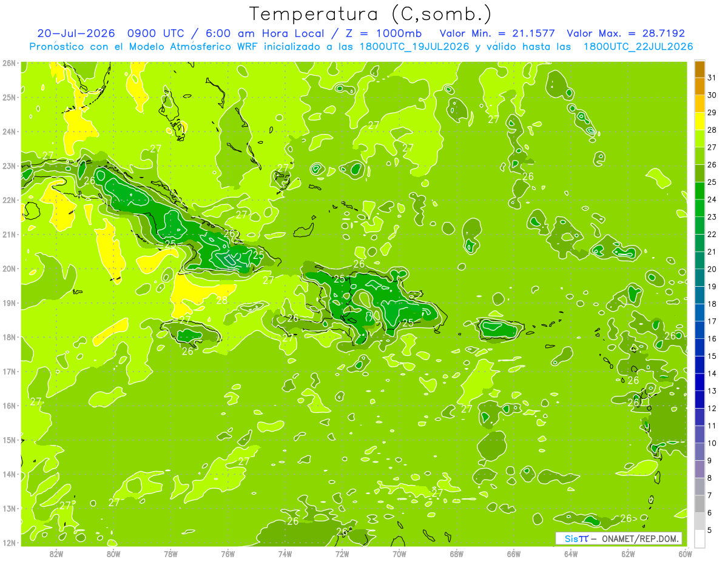Click the '60W' longitude axis label
The image size is (728, 562).
(x=685, y=554)
